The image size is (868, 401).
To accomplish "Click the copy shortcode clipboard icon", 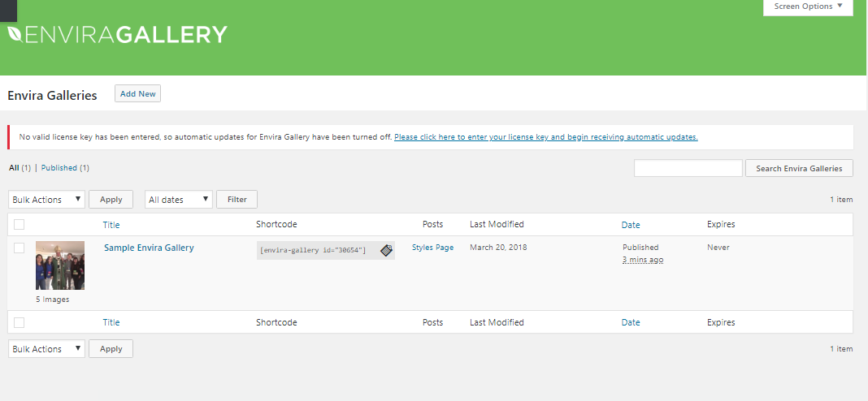I will (x=386, y=250).
